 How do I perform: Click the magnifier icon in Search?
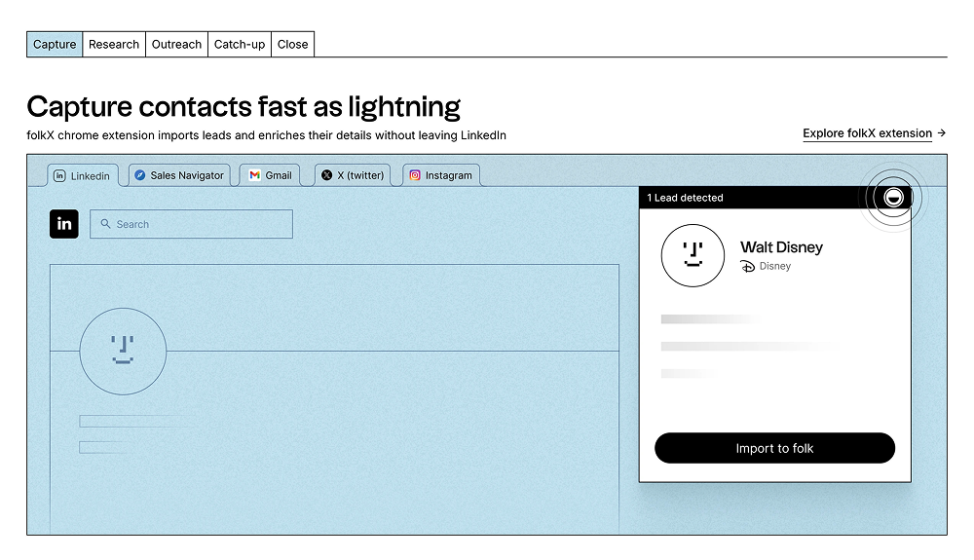[105, 223]
